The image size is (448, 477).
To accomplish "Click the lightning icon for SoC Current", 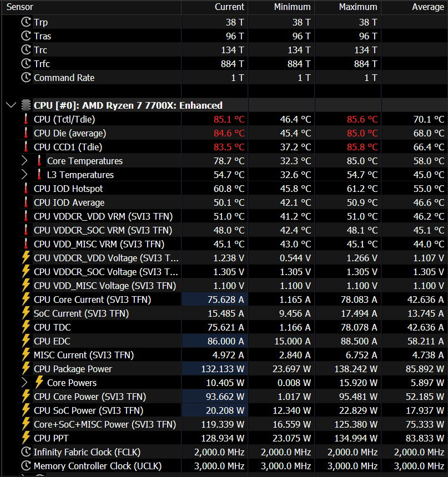I will pos(26,313).
